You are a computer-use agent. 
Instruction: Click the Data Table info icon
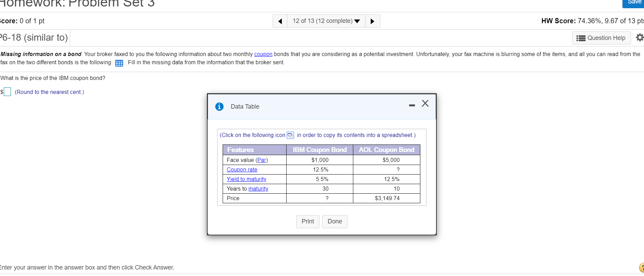[219, 107]
